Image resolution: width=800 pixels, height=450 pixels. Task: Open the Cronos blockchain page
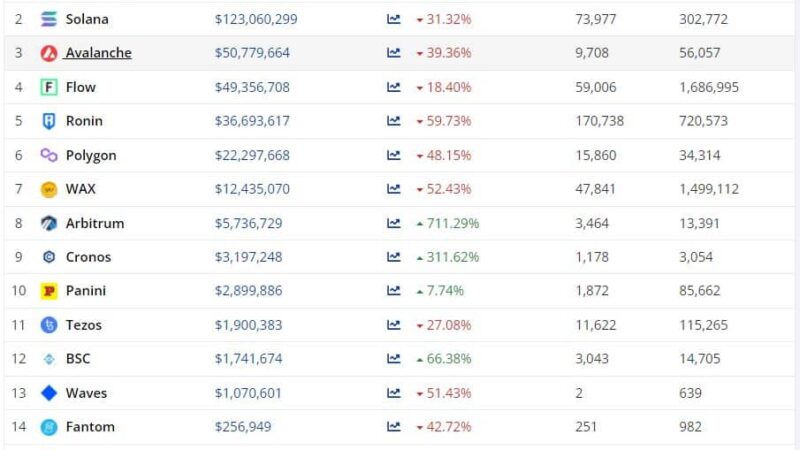[x=88, y=257]
